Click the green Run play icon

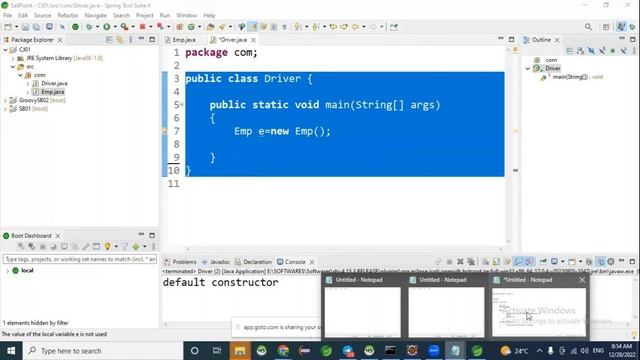click(107, 27)
